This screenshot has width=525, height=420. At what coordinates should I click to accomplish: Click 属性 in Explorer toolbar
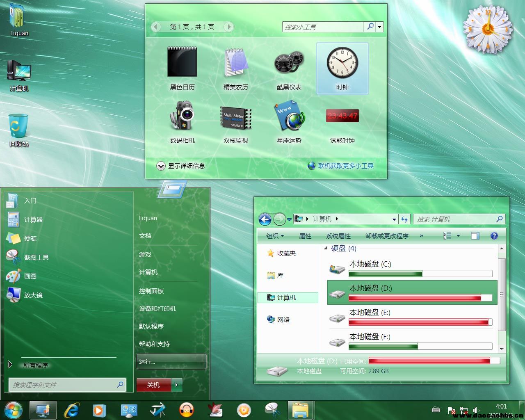305,236
